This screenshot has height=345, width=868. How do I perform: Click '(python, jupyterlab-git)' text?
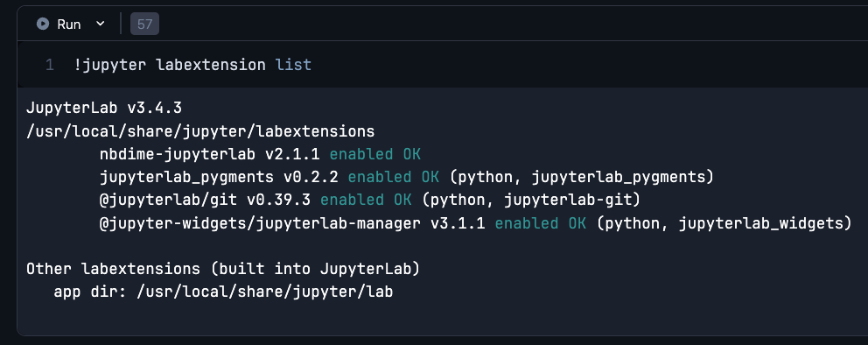click(x=531, y=200)
